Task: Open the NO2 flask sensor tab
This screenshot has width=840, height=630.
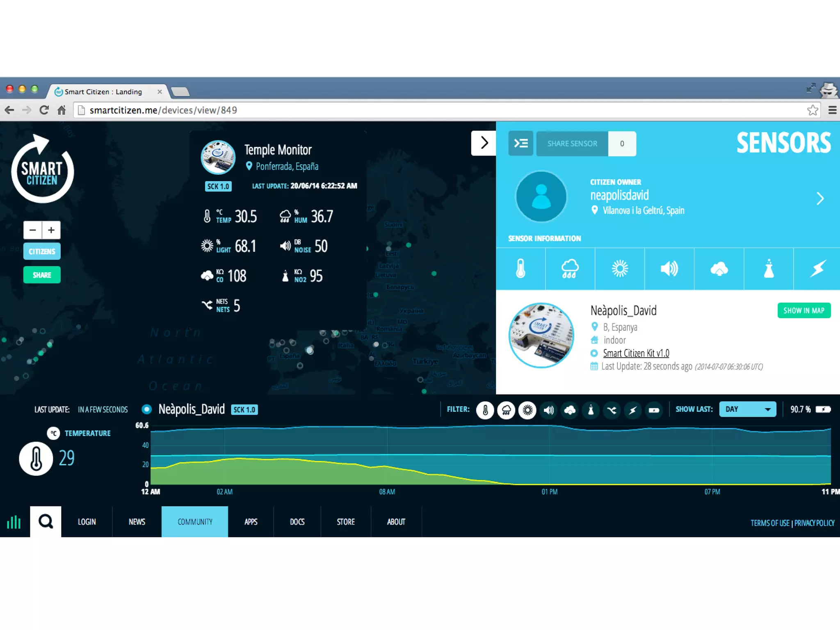Action: click(x=769, y=269)
